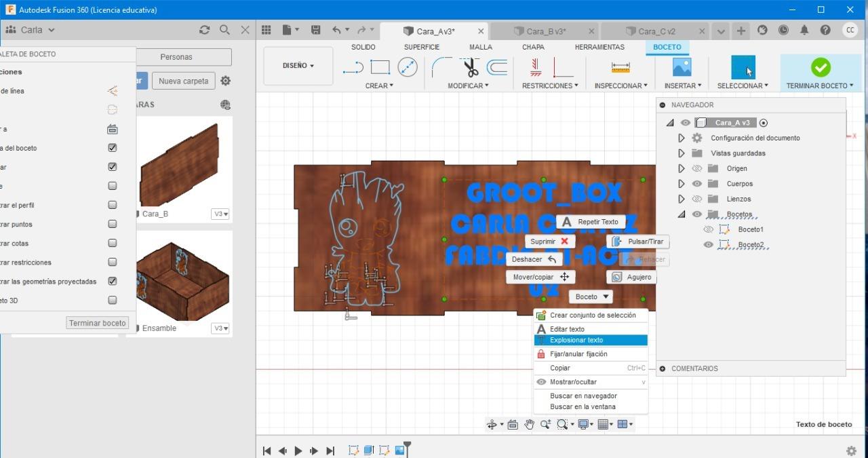Click the Look At icon
The image size is (868, 458).
coord(513,424)
